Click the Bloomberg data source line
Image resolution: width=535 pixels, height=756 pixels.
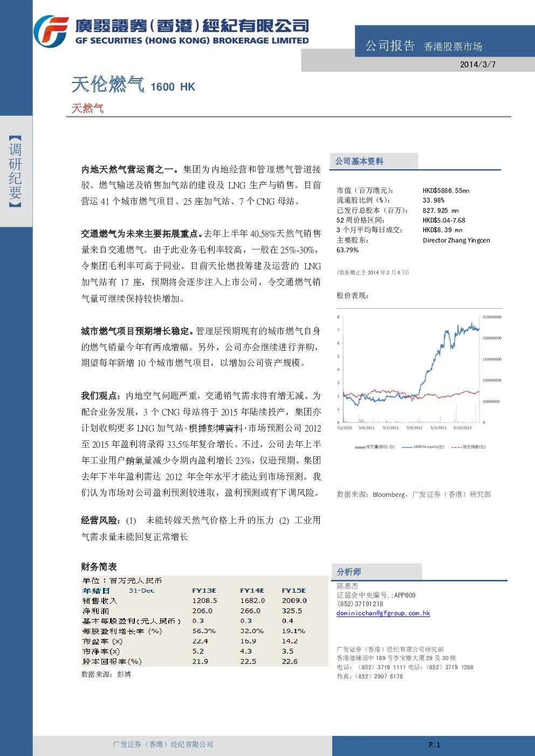414,494
